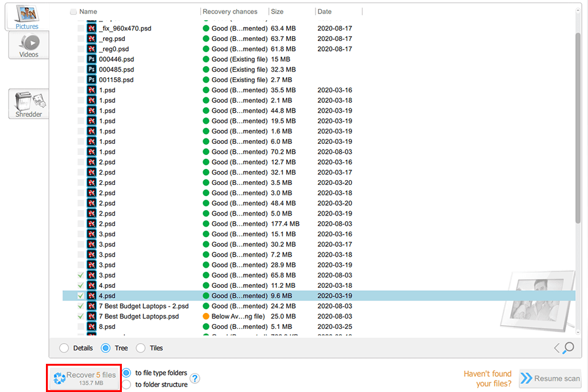Click the search magnifier icon
Screen dimensions: 588x392
click(x=570, y=348)
